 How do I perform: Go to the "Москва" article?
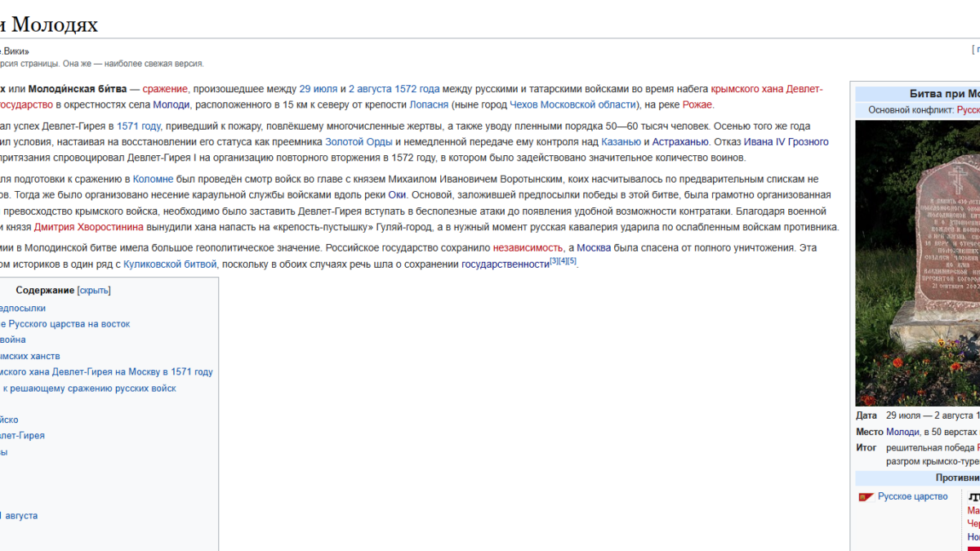594,247
